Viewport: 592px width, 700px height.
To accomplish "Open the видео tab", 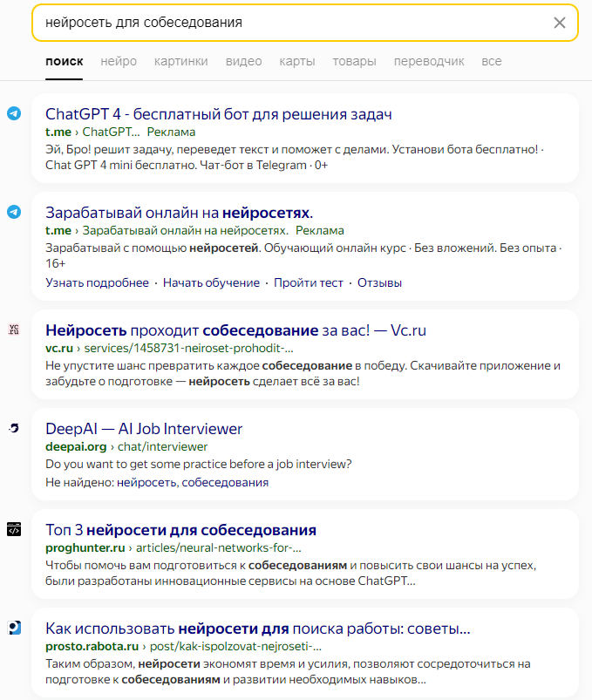I will pyautogui.click(x=243, y=61).
